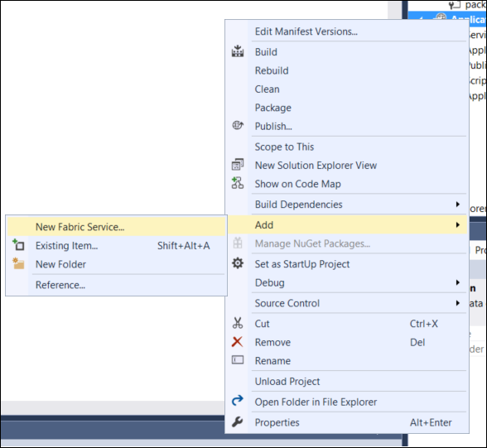Open the Debug menu item
Viewport: 487px width, 448px height.
click(347, 282)
